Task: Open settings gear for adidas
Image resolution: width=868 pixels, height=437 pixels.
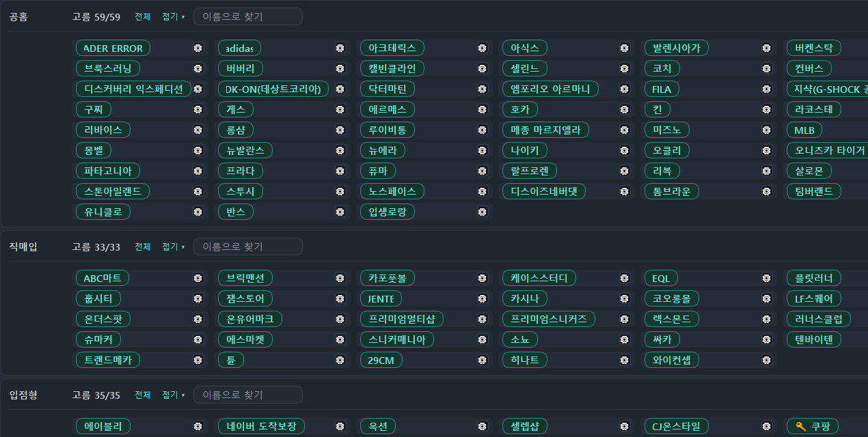Action: click(340, 48)
